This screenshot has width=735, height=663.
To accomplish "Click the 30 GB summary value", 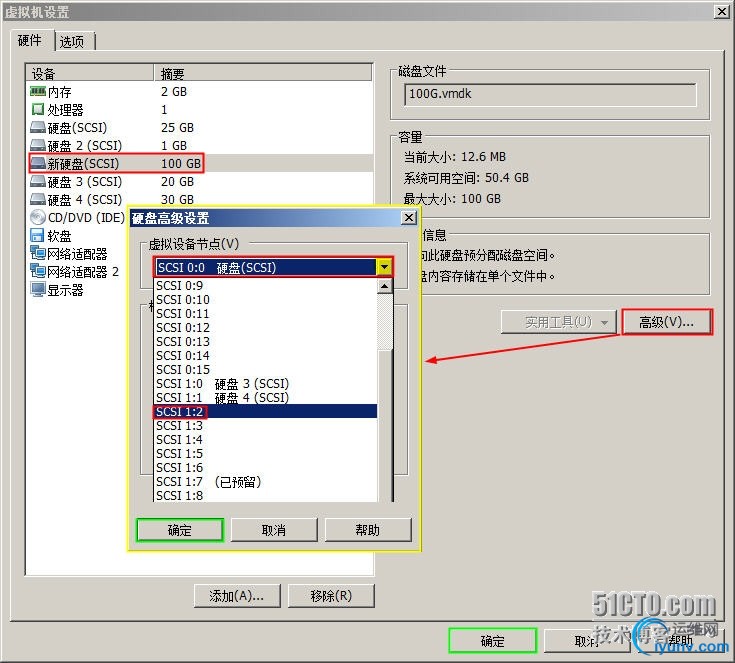I will click(177, 199).
